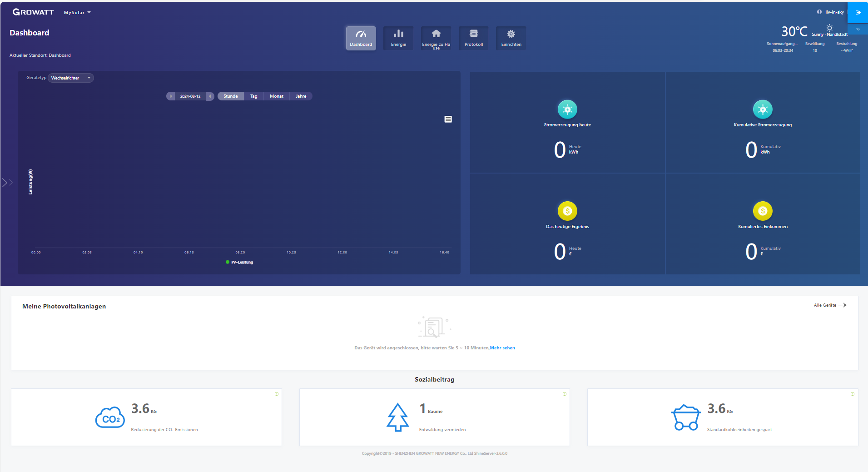Expand the weather panel chevron
Image resolution: width=868 pixels, height=472 pixels.
point(858,29)
